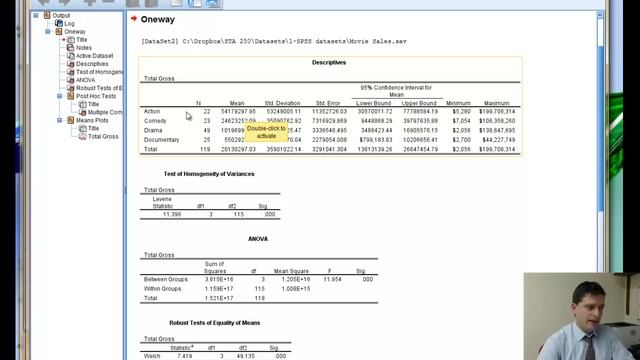The image size is (640, 360).
Task: Click Documentary's maximum value $44,227,749
Action: [499, 140]
